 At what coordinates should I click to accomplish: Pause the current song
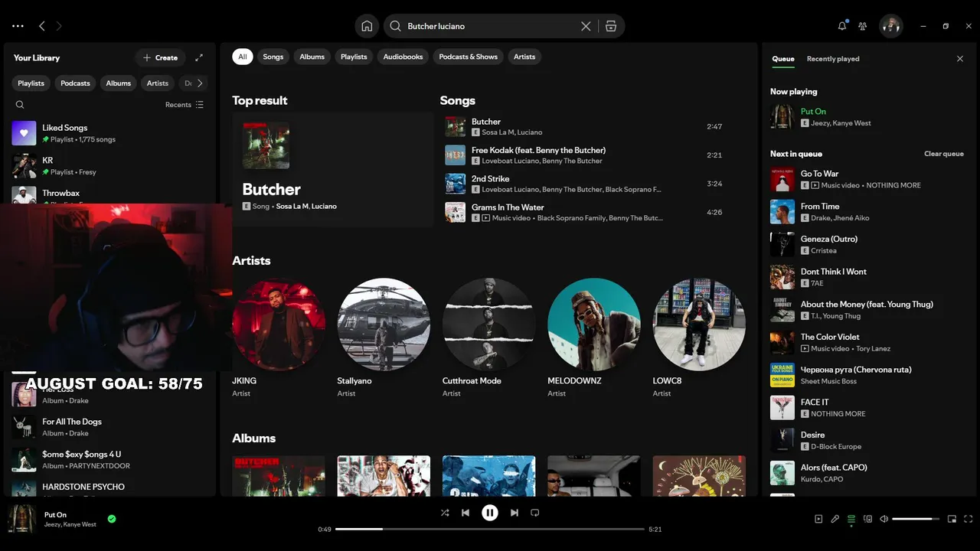490,513
